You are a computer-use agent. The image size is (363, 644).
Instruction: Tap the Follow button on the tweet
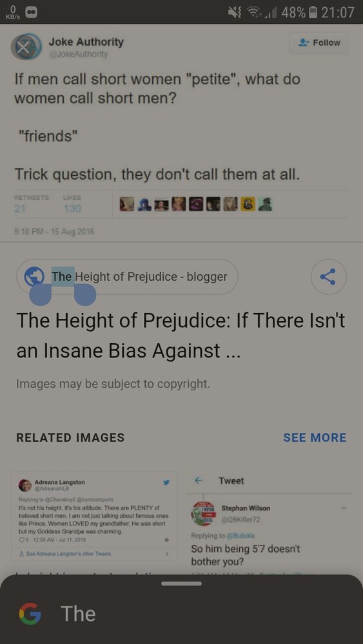click(x=319, y=43)
